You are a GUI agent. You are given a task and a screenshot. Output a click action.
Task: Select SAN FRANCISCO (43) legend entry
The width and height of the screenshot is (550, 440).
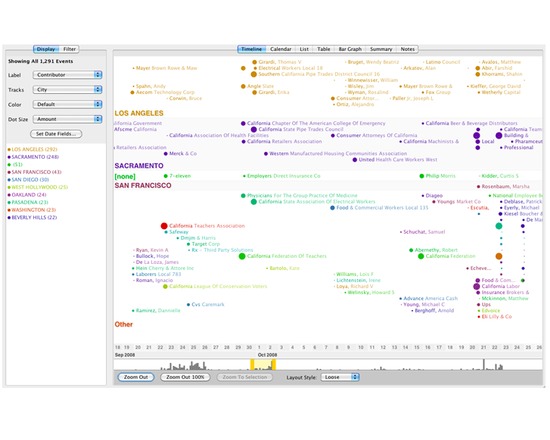34,172
